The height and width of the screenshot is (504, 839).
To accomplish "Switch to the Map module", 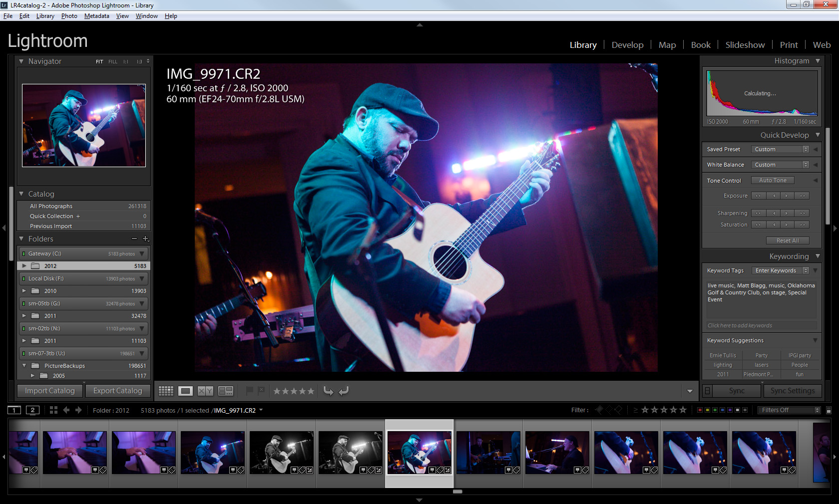I will [667, 45].
